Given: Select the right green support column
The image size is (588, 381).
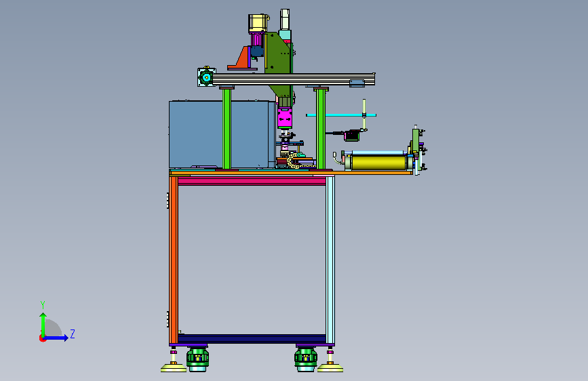Looking at the screenshot, I should click(321, 129).
